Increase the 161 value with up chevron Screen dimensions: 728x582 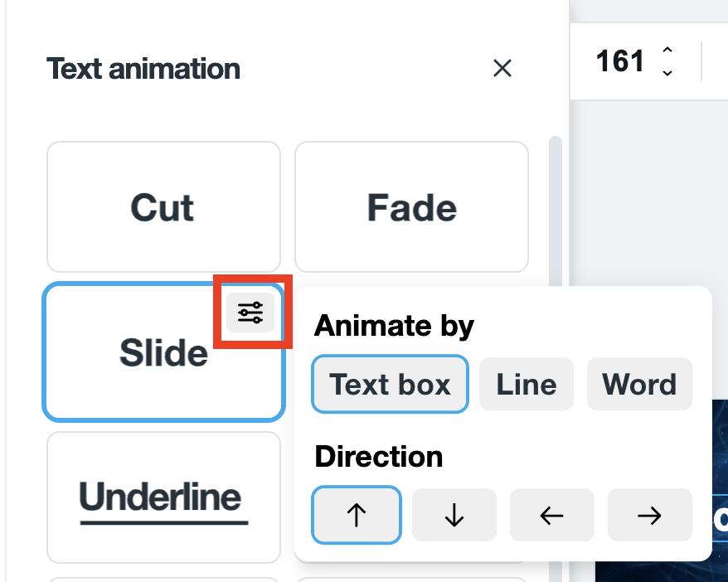pyautogui.click(x=667, y=50)
